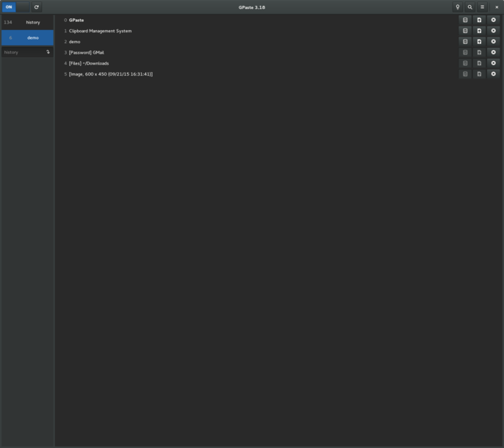Open the hamburger menu in header bar
The height and width of the screenshot is (448, 504).
click(483, 7)
